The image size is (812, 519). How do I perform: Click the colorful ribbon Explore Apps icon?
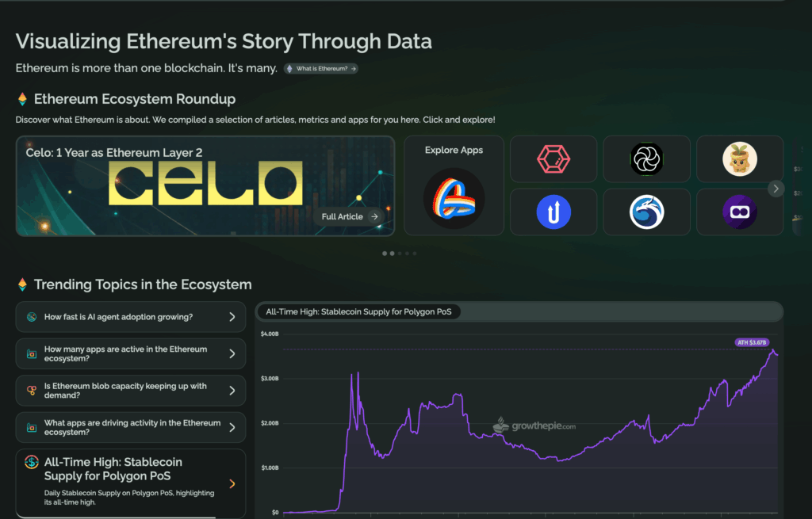[x=454, y=199]
